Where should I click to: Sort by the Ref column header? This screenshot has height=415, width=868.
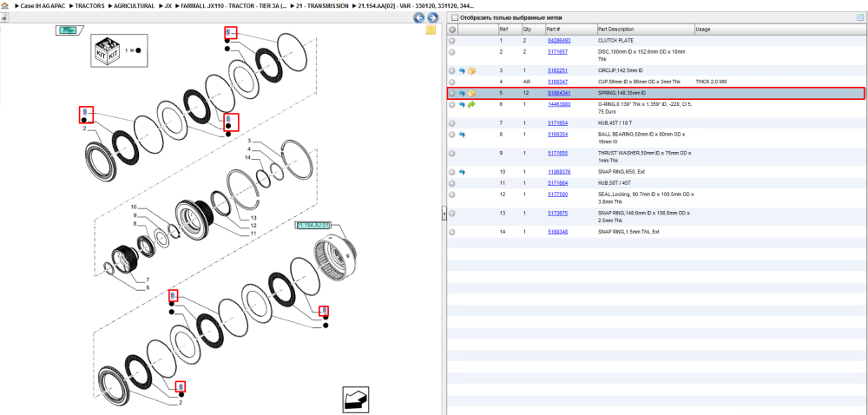click(x=509, y=30)
